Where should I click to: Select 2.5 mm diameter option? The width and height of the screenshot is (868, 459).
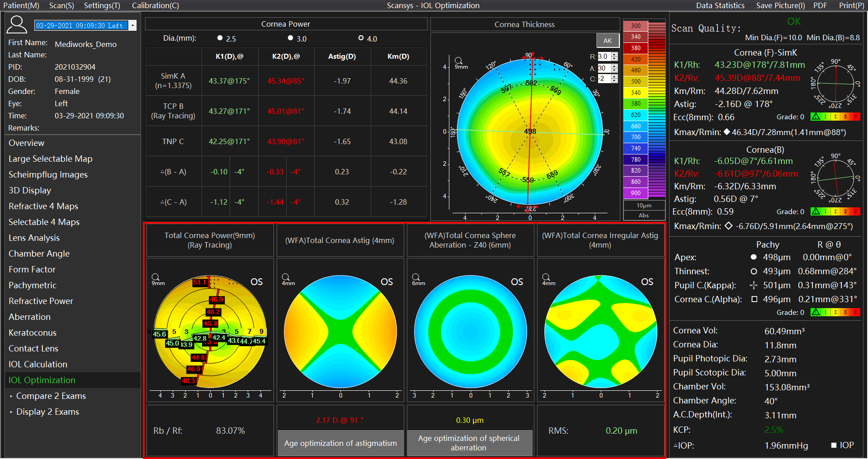pyautogui.click(x=220, y=38)
